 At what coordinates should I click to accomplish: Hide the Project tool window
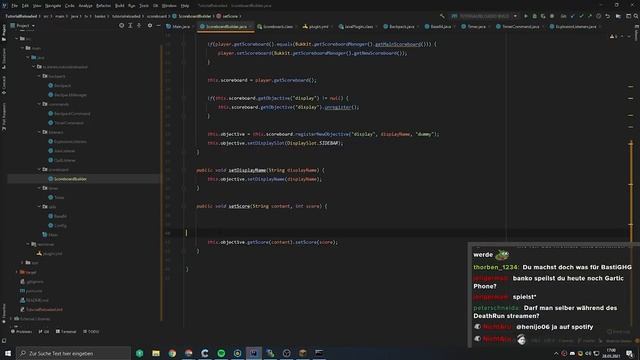click(158, 25)
